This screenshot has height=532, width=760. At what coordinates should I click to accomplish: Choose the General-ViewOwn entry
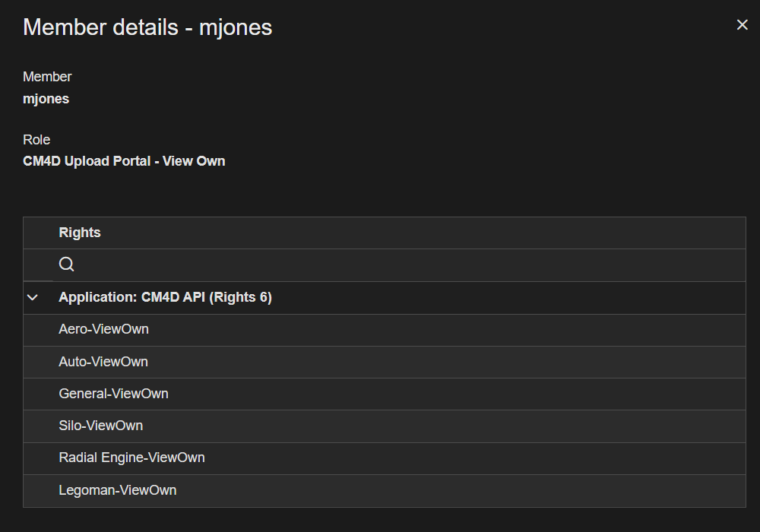(x=113, y=394)
